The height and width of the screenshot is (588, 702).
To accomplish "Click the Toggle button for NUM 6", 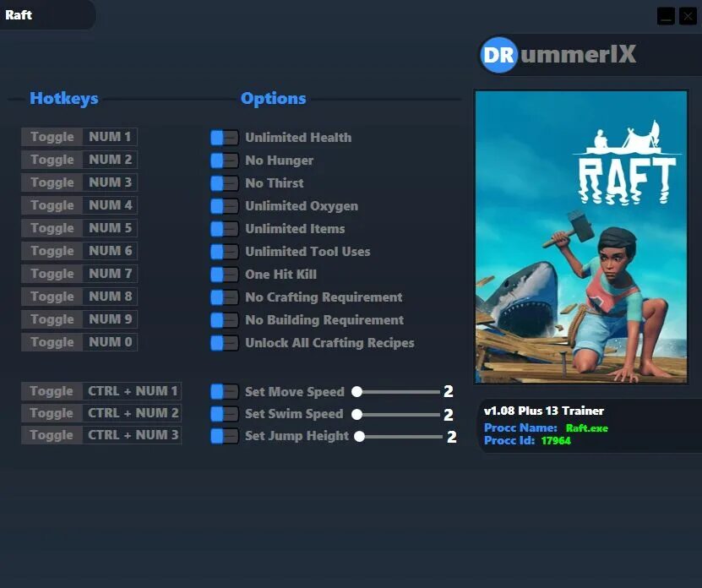I will [52, 251].
